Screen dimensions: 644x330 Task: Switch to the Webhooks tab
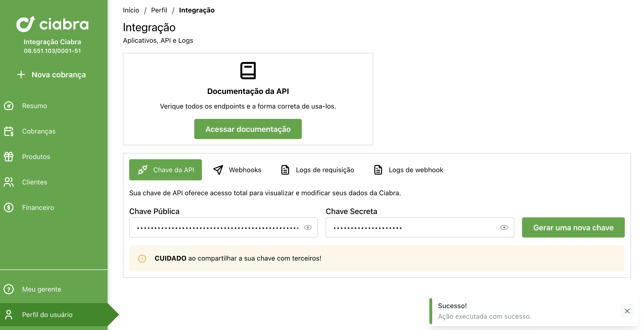tap(237, 170)
